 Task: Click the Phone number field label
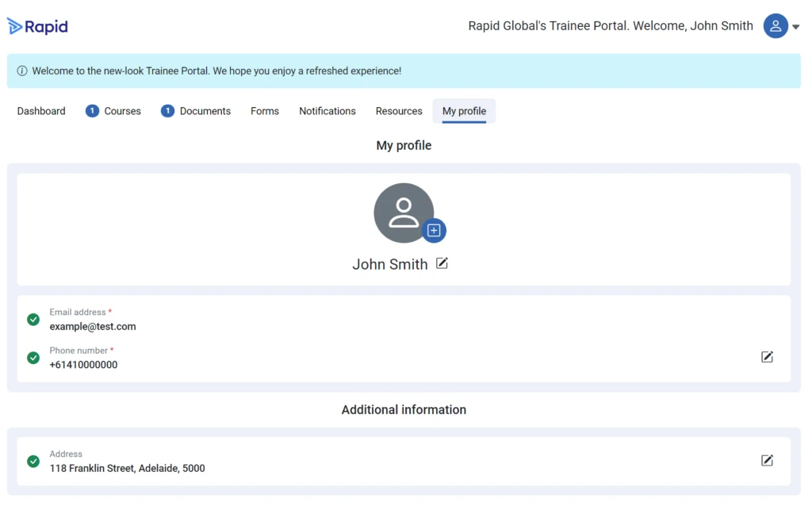(79, 351)
